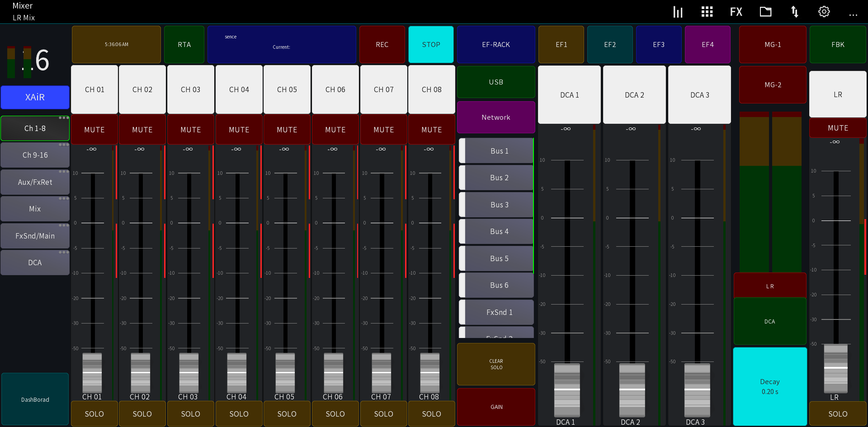
Task: Toggle SOLO on CH 07
Action: pos(383,413)
